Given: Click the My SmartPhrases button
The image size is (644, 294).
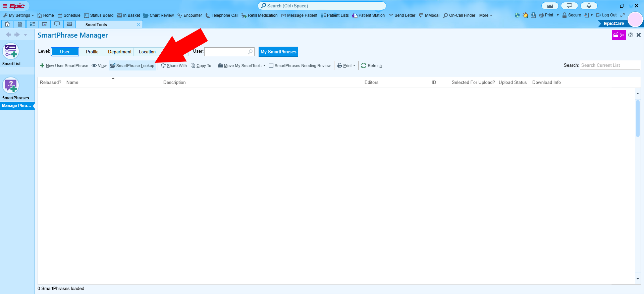Looking at the screenshot, I should coord(278,52).
